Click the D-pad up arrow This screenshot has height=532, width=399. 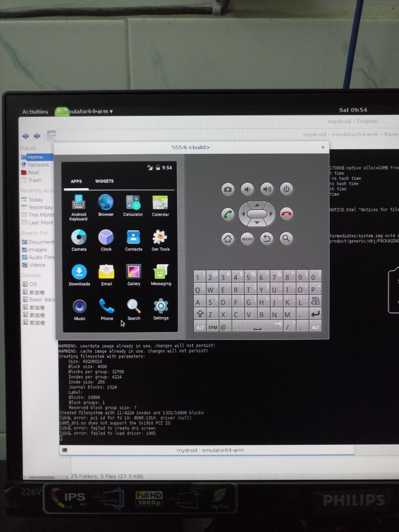coord(257,205)
